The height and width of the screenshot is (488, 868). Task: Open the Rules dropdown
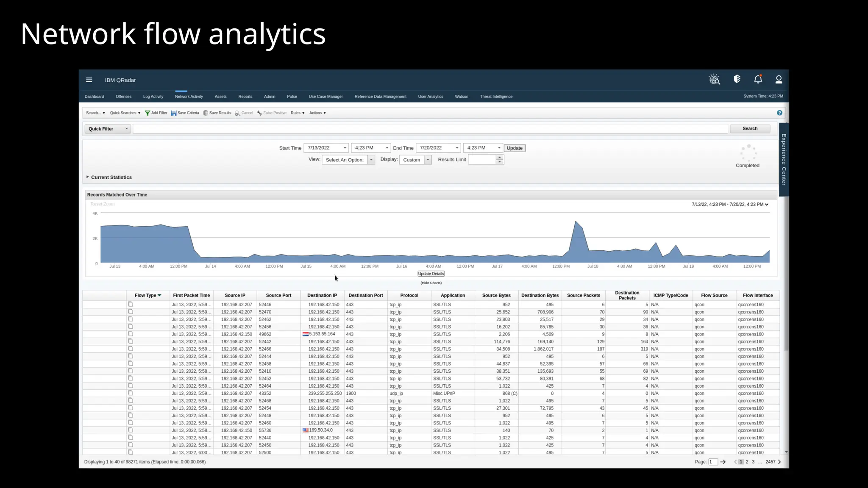[298, 113]
